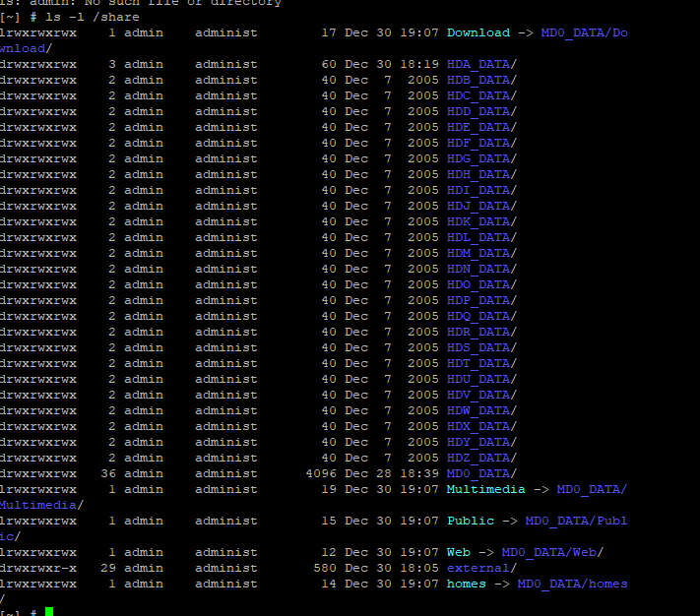Click the HDT_DATA/ directory name
This screenshot has height=616, width=700.
pos(481,363)
